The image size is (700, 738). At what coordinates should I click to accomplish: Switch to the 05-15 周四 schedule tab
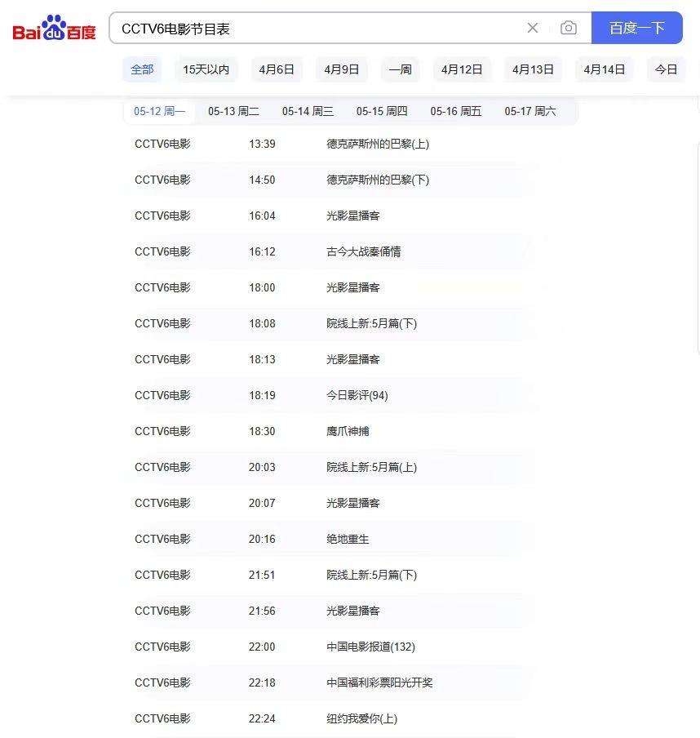pos(382,112)
